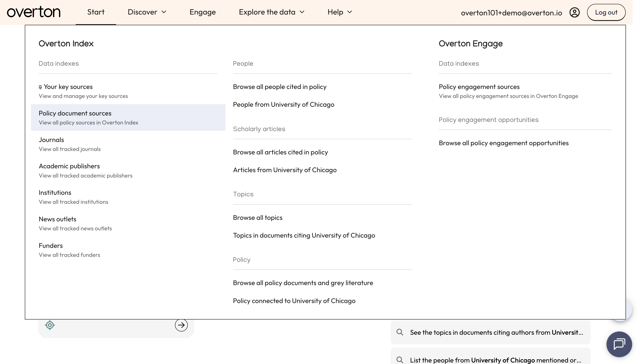Click the Log out button

[606, 12]
